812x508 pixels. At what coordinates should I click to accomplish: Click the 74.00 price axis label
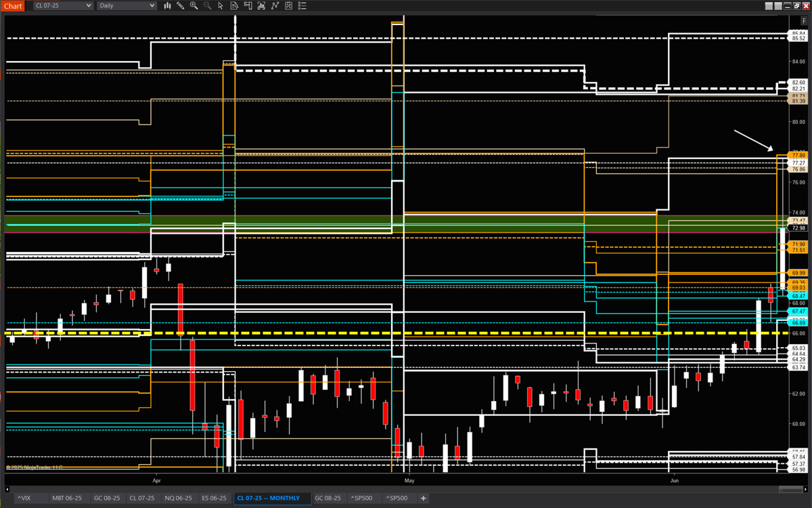point(798,213)
